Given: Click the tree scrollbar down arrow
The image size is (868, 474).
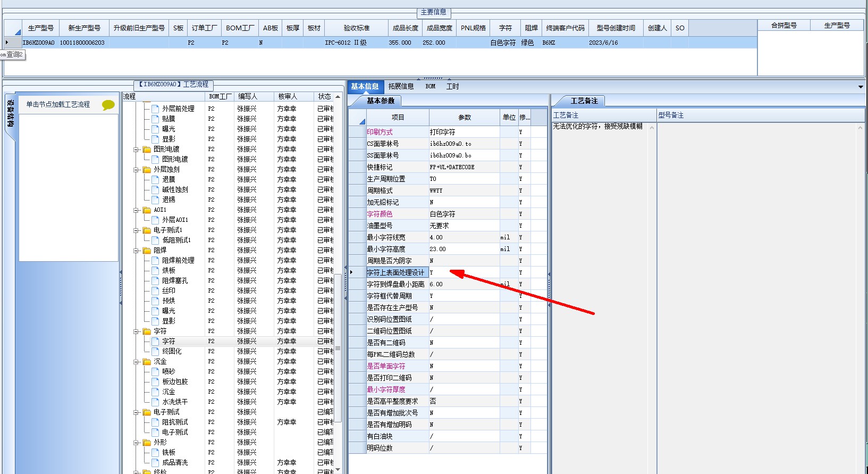Looking at the screenshot, I should click(338, 470).
